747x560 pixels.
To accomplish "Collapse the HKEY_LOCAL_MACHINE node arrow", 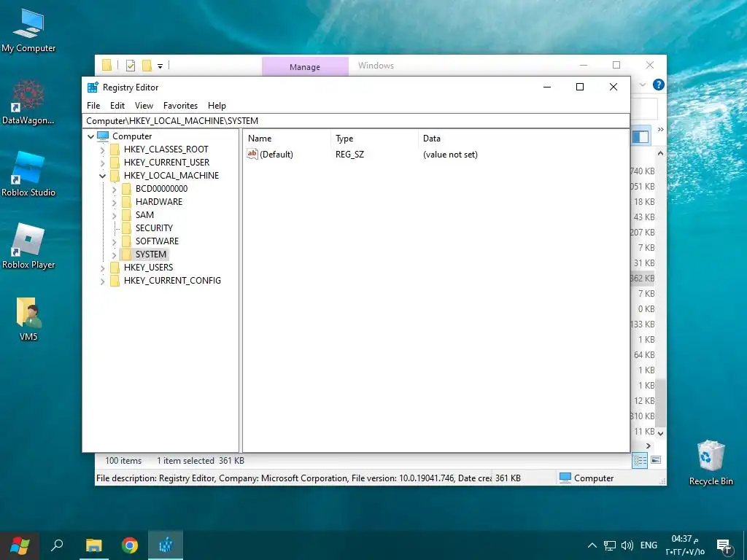I will (x=102, y=176).
